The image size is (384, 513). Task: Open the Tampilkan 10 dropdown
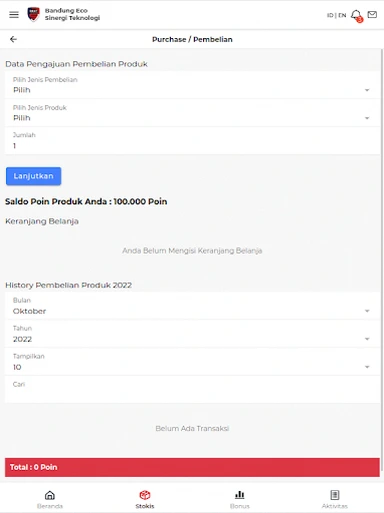192,362
